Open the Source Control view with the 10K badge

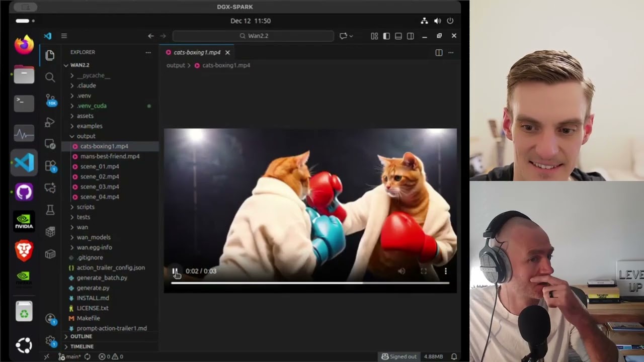(x=50, y=100)
